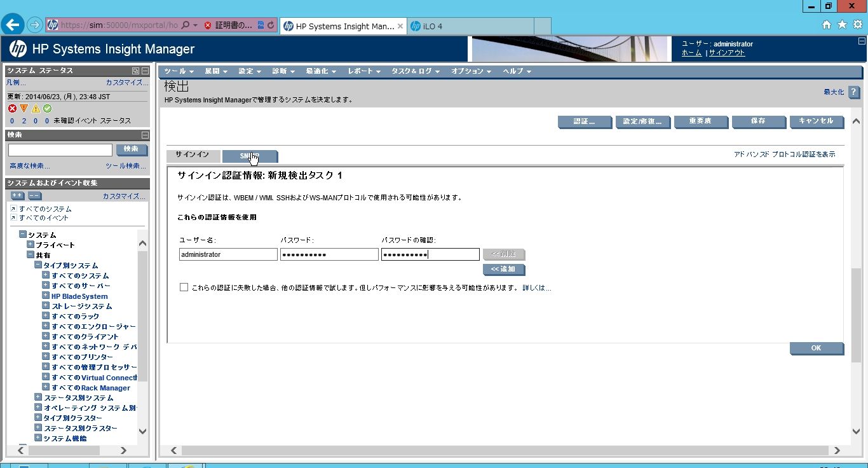Open the 展開 menu

[216, 71]
